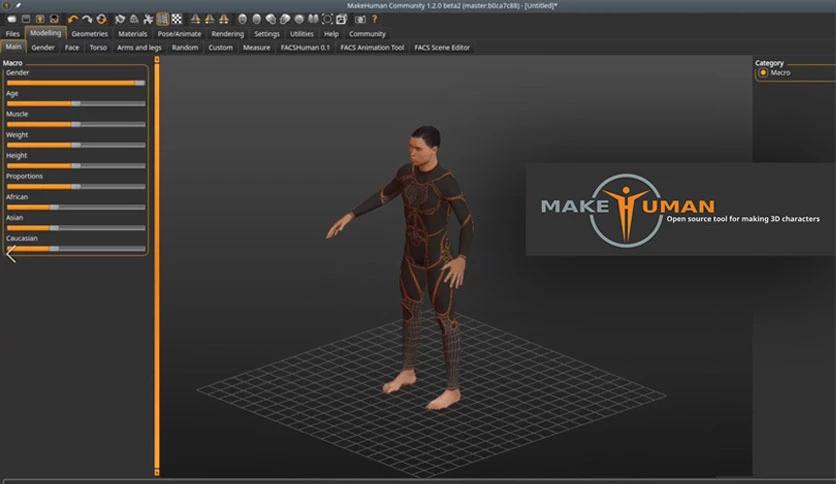Click the Age slider track

pyautogui.click(x=76, y=103)
